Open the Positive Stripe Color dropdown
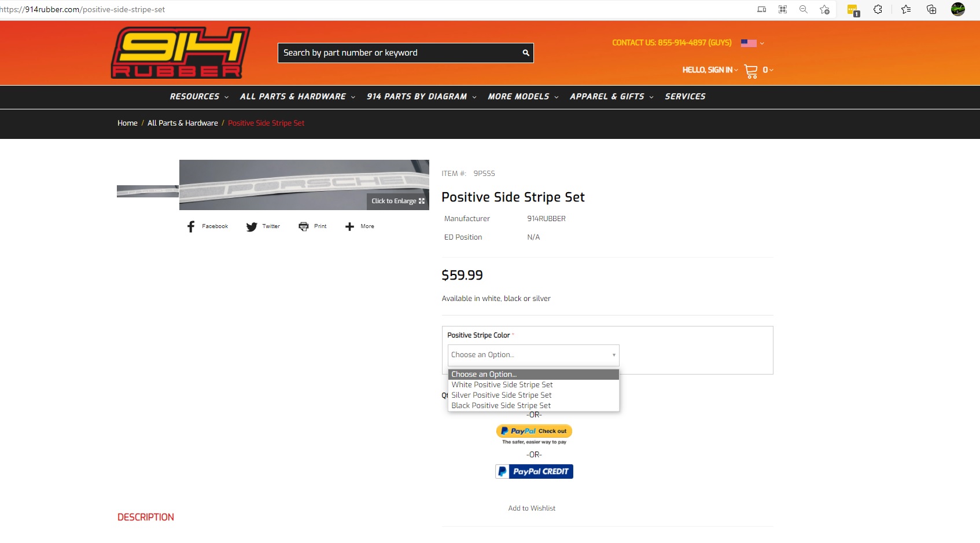This screenshot has width=980, height=543. click(x=533, y=355)
